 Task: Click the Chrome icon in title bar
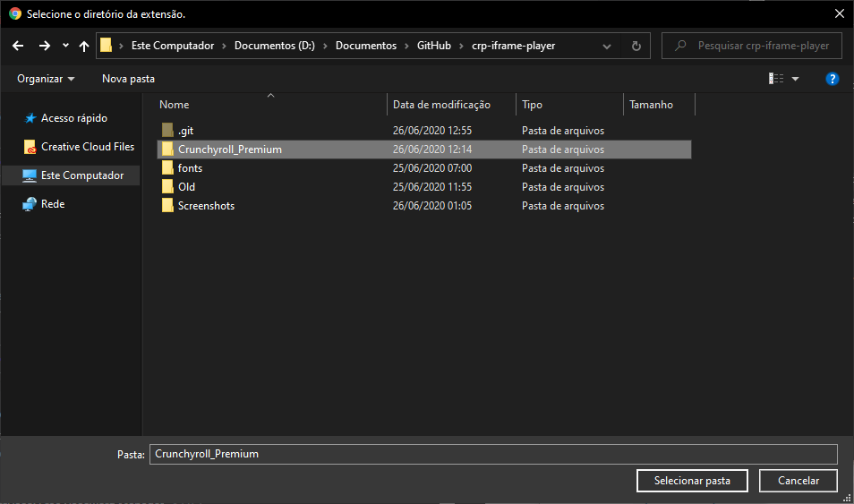tap(15, 13)
